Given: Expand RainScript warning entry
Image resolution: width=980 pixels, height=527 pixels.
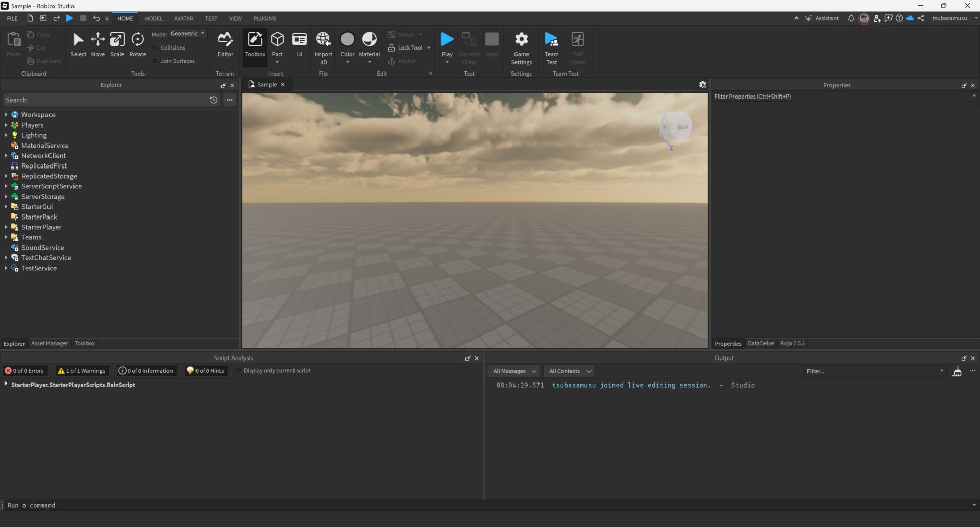Looking at the screenshot, I should (6, 384).
